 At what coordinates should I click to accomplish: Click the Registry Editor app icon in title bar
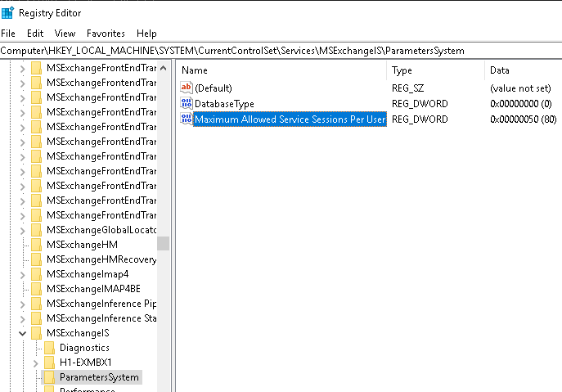[7, 12]
